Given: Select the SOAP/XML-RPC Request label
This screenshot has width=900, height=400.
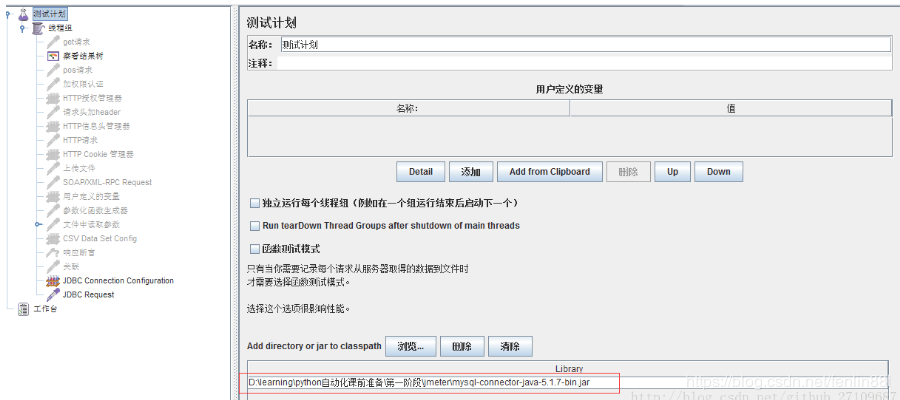Looking at the screenshot, I should tap(107, 182).
